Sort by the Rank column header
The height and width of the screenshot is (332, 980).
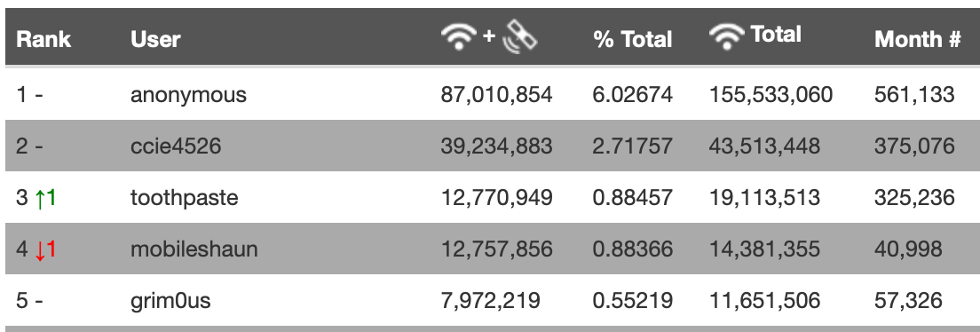point(43,39)
